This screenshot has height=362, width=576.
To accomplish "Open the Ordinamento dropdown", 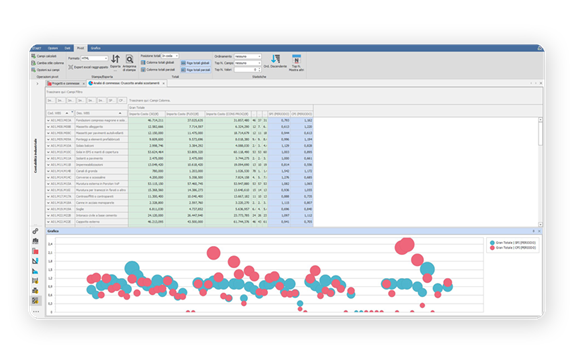I will point(248,57).
